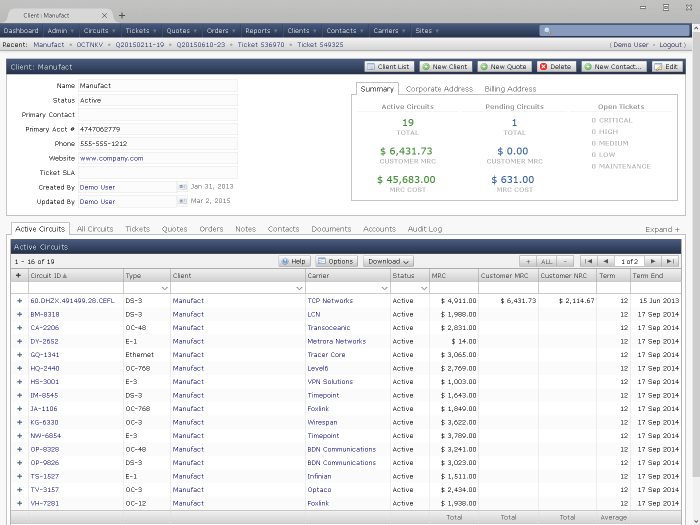This screenshot has width=700, height=525.
Task: Expand row for circuit BM-8318
Action: point(18,314)
